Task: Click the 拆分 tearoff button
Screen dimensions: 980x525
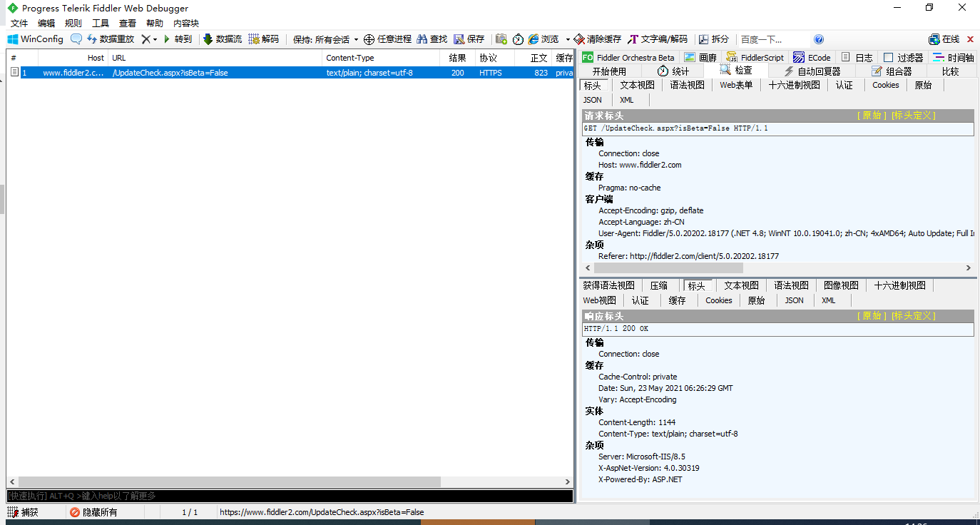Action: pos(714,39)
